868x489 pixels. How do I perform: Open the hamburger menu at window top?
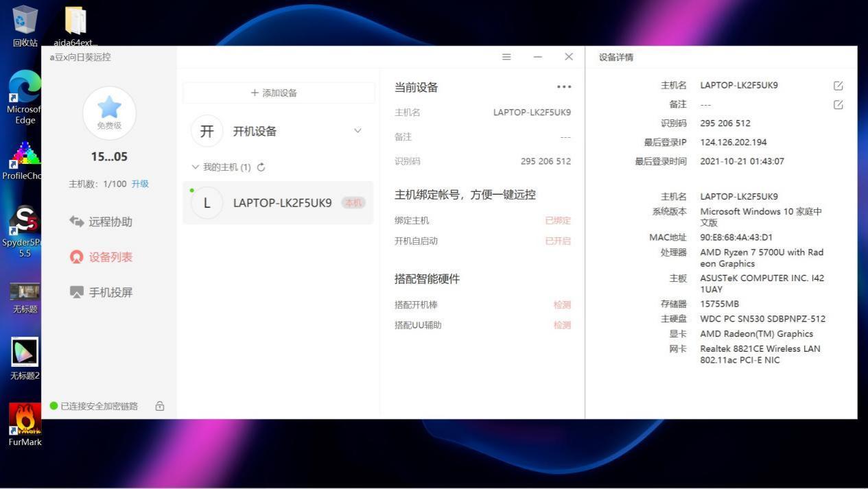click(506, 57)
